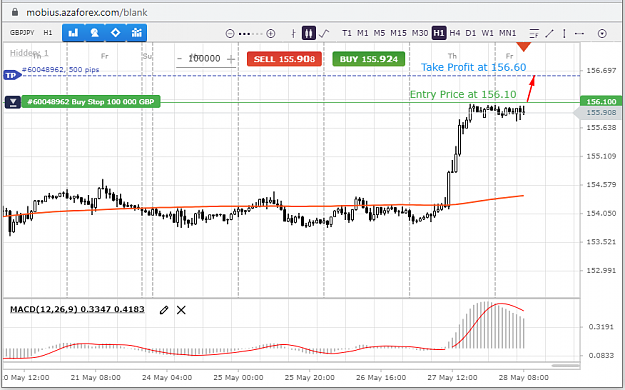Image resolution: width=625 pixels, height=390 pixels.
Task: Select the M1 timeframe
Action: (x=363, y=33)
